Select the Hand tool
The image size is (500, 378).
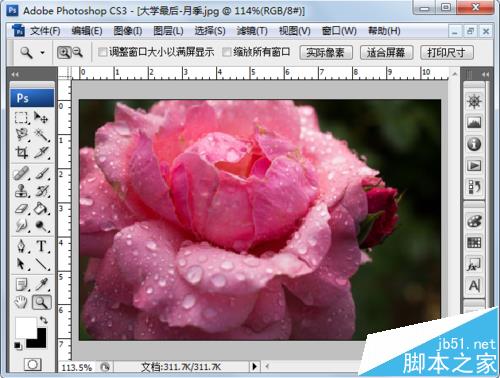pyautogui.click(x=22, y=303)
